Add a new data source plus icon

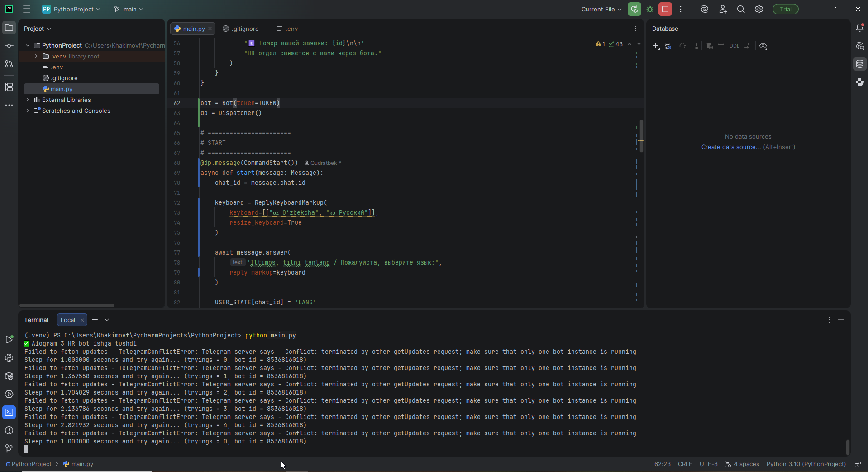(656, 46)
